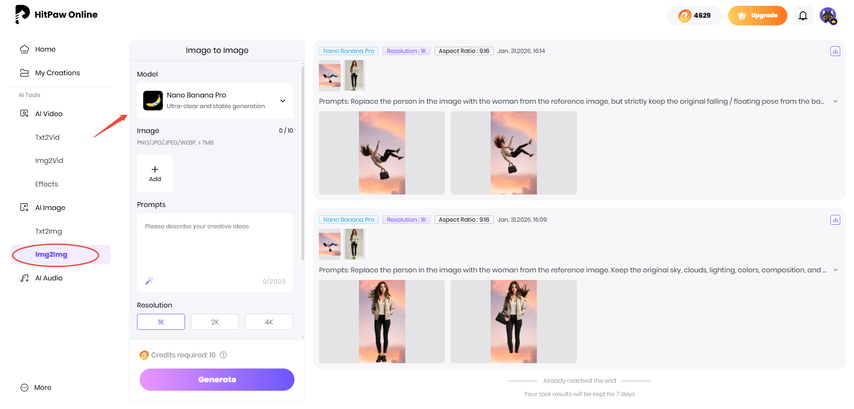Open the user profile avatar

point(828,16)
